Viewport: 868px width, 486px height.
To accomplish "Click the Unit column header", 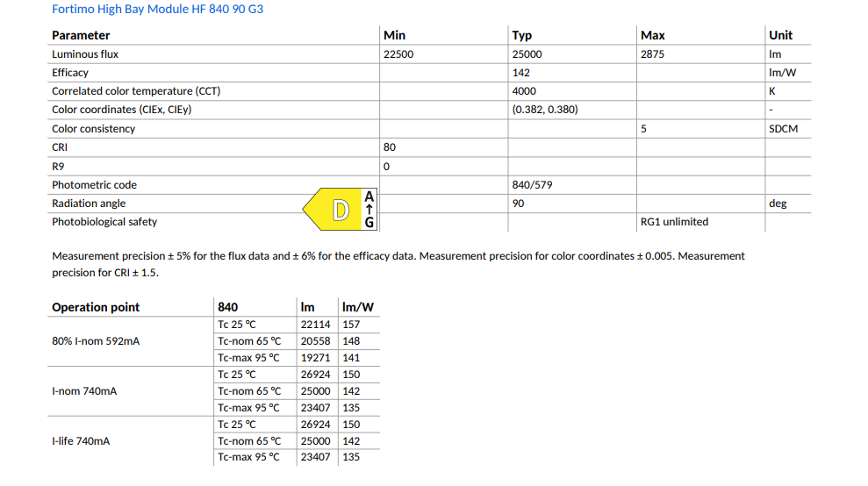I will click(780, 35).
